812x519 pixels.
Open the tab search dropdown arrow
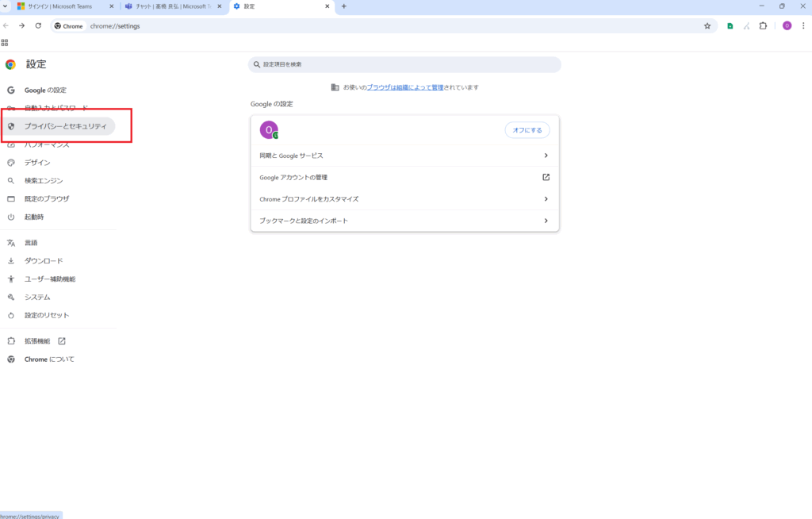6,6
